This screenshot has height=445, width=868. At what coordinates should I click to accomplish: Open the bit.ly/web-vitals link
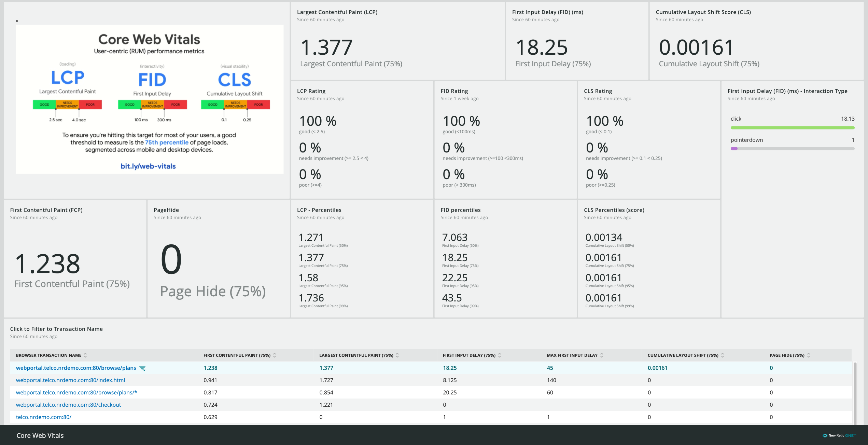pos(148,166)
